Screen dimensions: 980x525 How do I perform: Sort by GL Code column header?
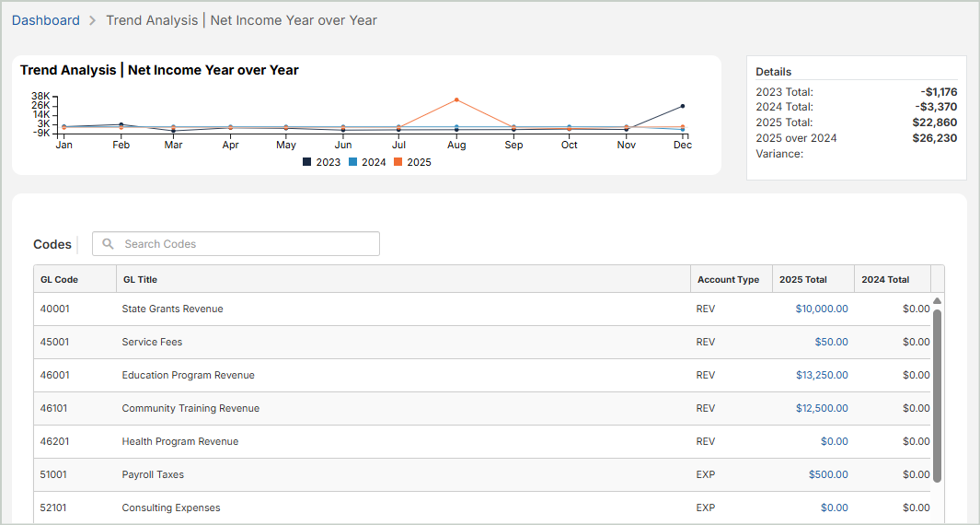[59, 279]
